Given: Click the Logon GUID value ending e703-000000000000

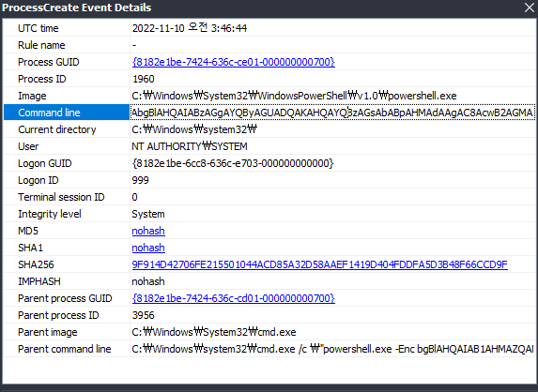Looking at the screenshot, I should [x=233, y=163].
